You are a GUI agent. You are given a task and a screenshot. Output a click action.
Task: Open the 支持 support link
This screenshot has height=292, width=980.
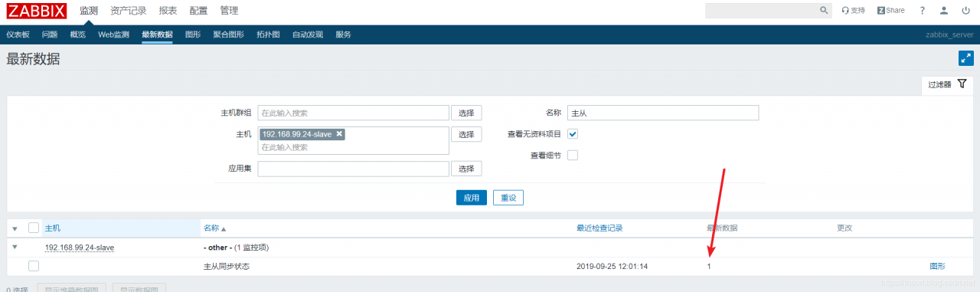click(853, 11)
